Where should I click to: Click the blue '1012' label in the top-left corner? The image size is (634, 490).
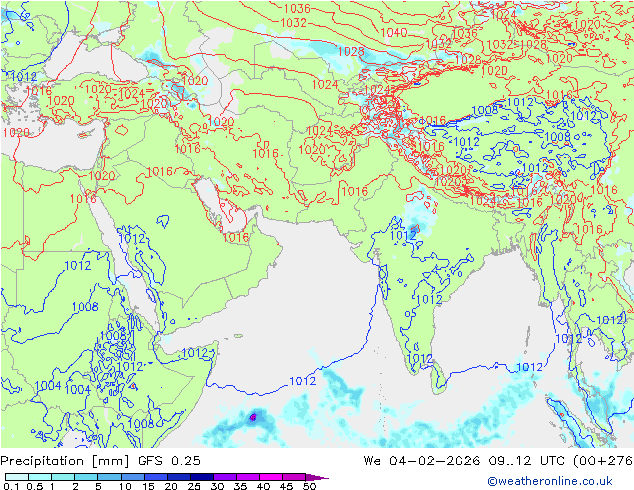[x=23, y=76]
